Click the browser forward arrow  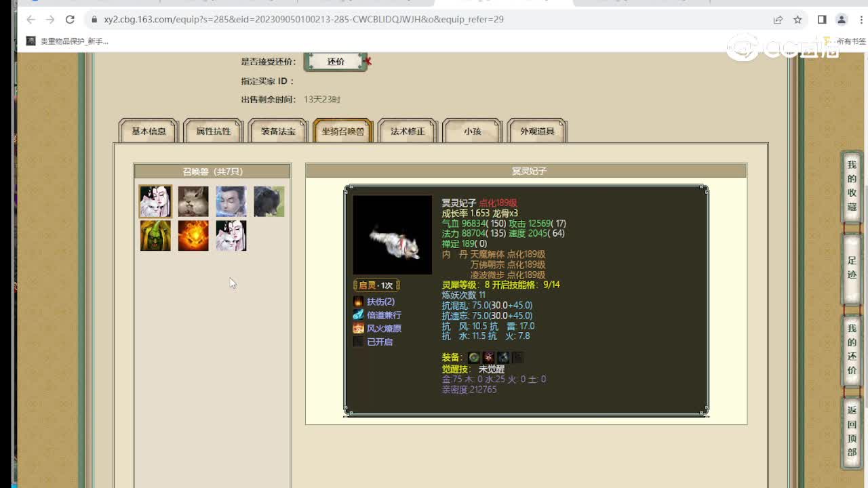50,20
